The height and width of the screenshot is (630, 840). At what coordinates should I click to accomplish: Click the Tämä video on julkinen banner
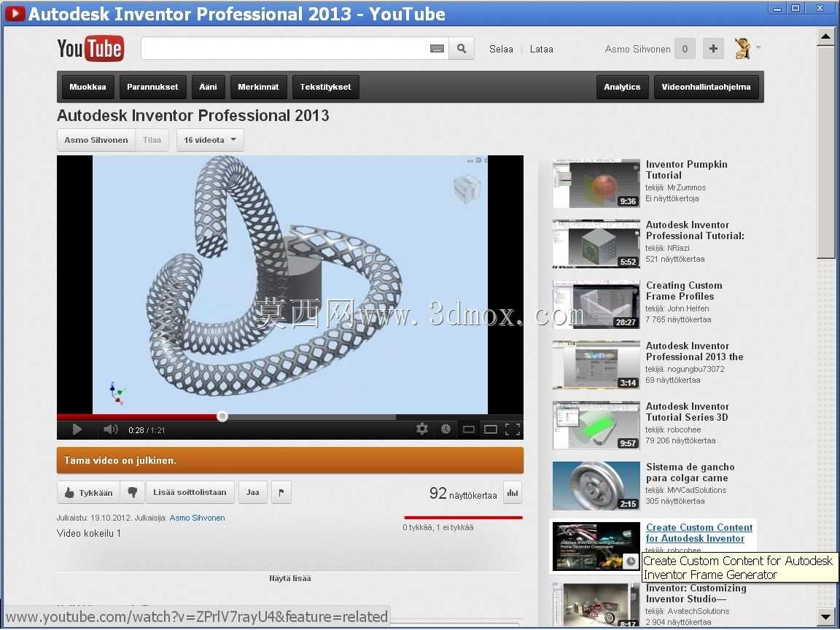pyautogui.click(x=289, y=461)
